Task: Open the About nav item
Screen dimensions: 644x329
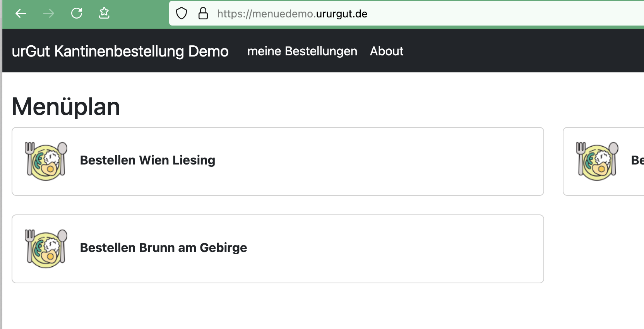Action: [x=386, y=51]
